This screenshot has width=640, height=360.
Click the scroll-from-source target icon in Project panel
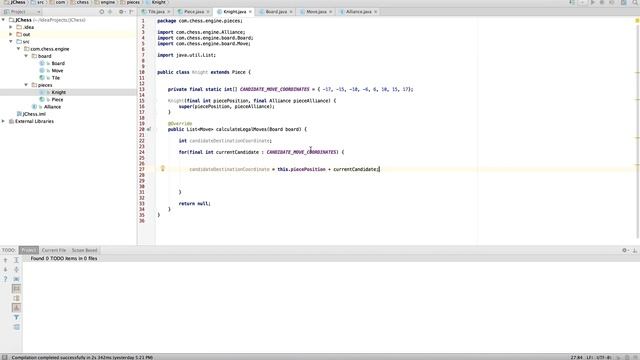(x=102, y=12)
